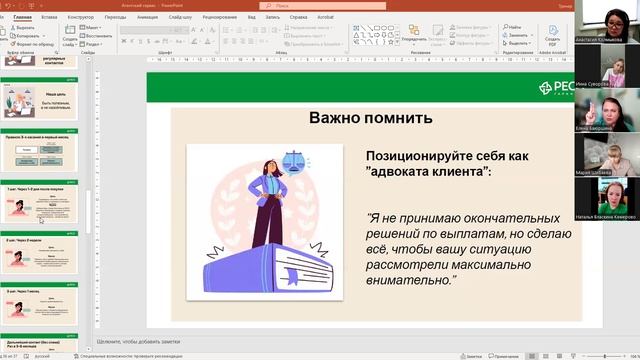Click the Undo icon in the quick access toolbar

coord(8,6)
